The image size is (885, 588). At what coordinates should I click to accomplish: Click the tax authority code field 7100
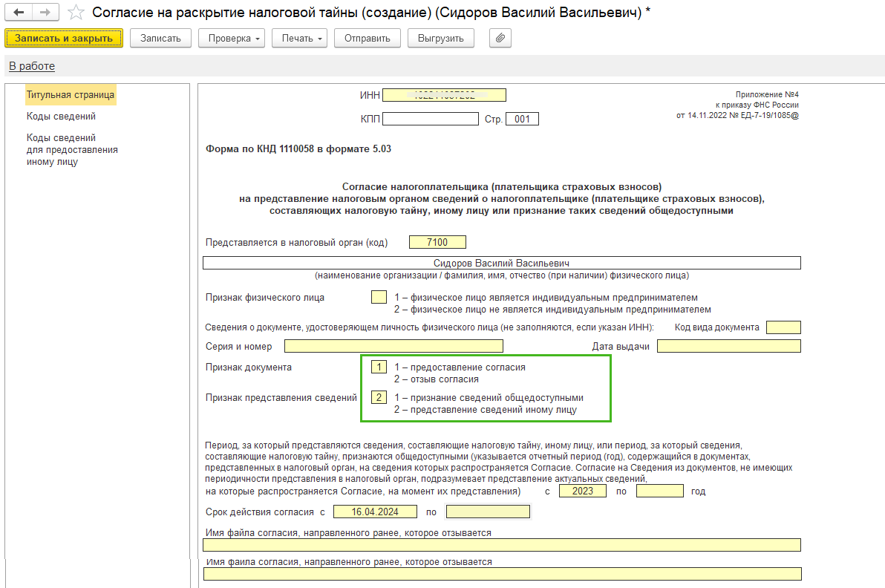click(437, 242)
